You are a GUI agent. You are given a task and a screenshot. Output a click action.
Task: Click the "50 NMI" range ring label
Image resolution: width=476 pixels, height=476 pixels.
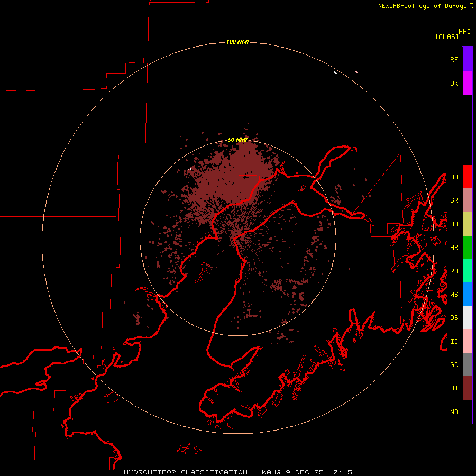237,140
